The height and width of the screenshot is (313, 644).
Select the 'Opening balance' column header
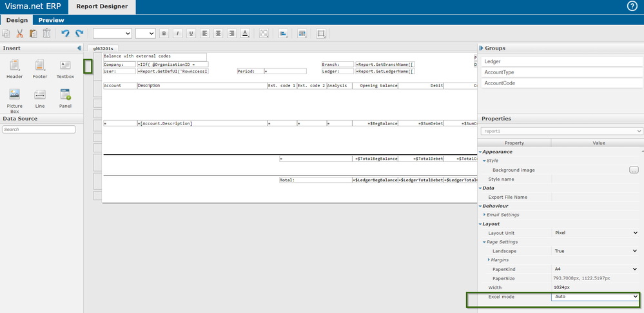[x=375, y=86]
